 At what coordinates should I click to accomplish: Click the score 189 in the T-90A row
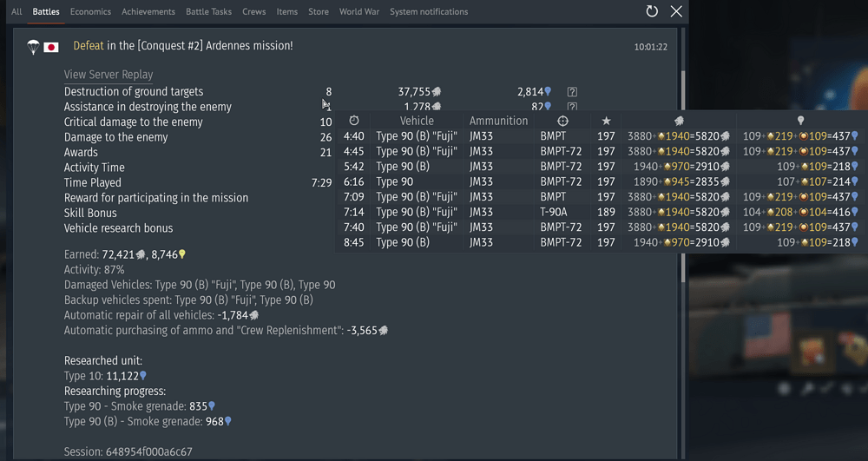point(606,212)
